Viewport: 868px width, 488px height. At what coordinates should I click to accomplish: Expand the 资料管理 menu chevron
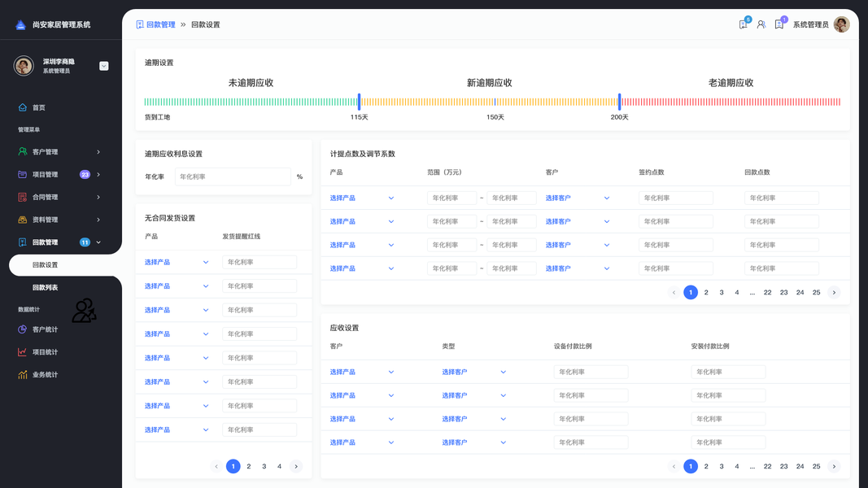[x=98, y=220]
